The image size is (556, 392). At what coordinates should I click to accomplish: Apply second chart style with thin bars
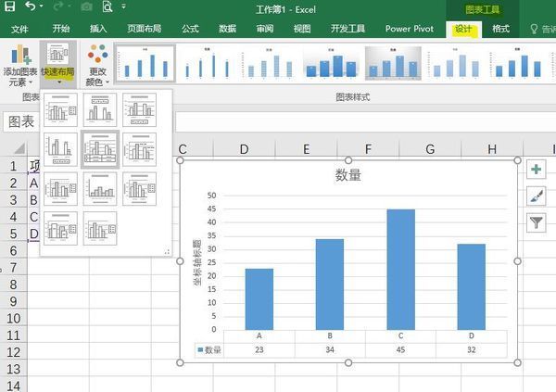(207, 63)
